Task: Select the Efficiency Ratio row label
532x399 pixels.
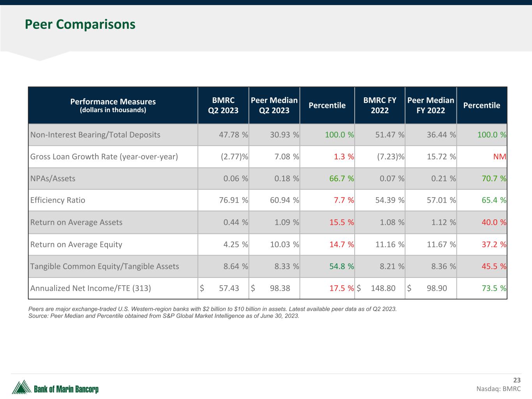Action: click(58, 200)
